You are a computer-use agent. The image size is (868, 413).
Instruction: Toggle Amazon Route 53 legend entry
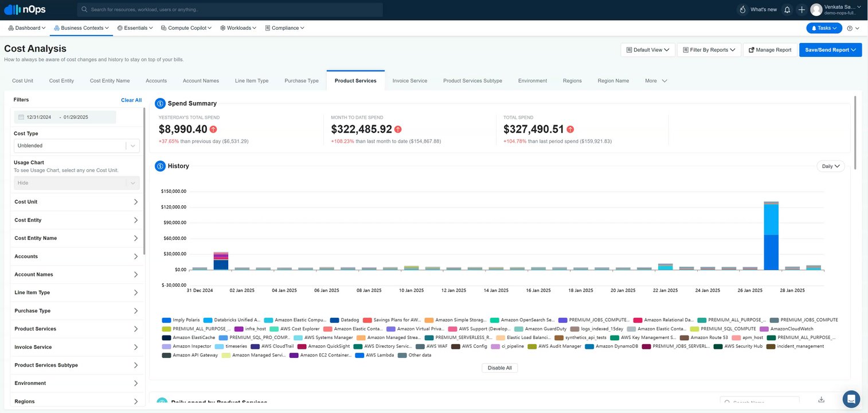(x=704, y=338)
